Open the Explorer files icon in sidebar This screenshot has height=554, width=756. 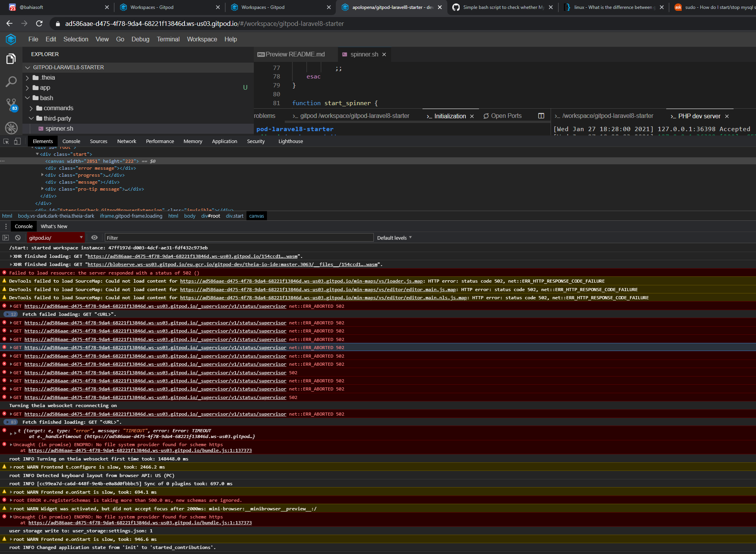coord(11,59)
